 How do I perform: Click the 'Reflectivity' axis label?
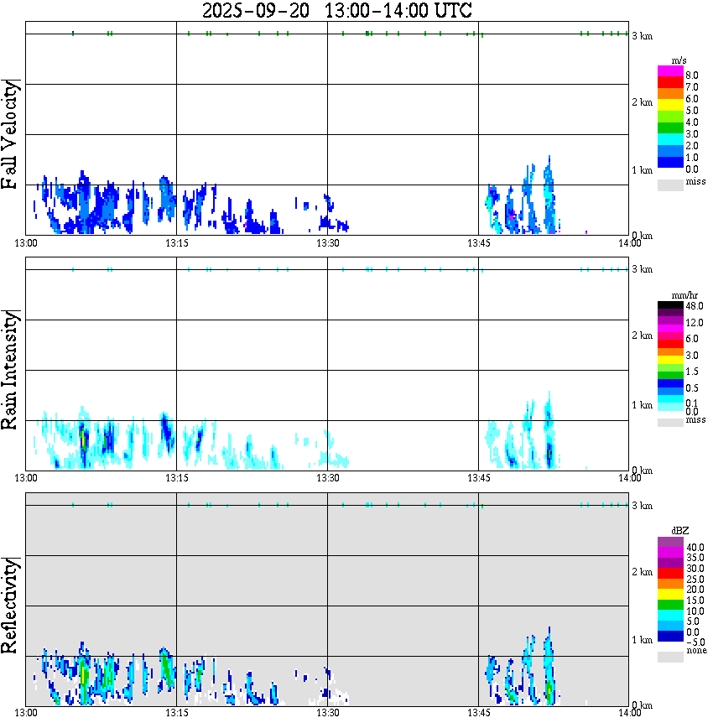coord(9,606)
